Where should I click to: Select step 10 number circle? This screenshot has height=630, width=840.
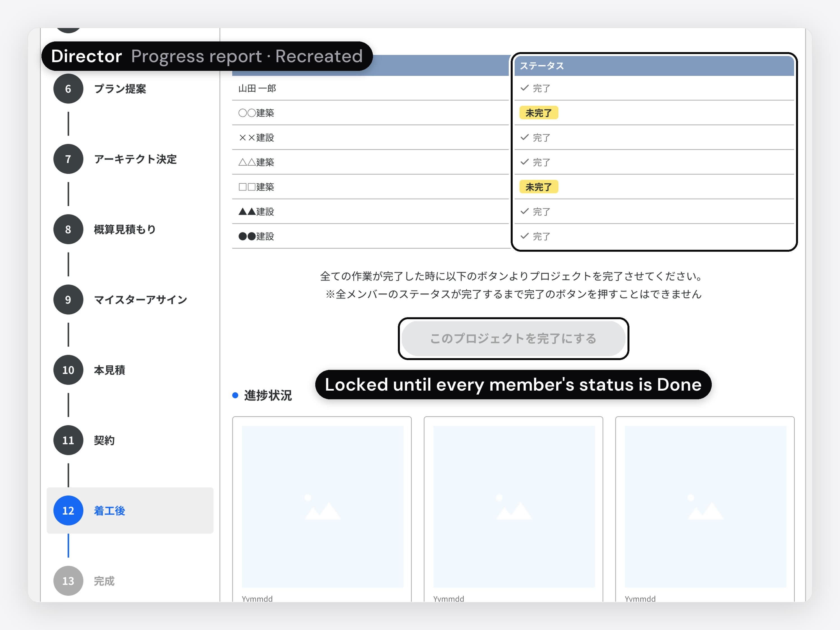pos(68,370)
